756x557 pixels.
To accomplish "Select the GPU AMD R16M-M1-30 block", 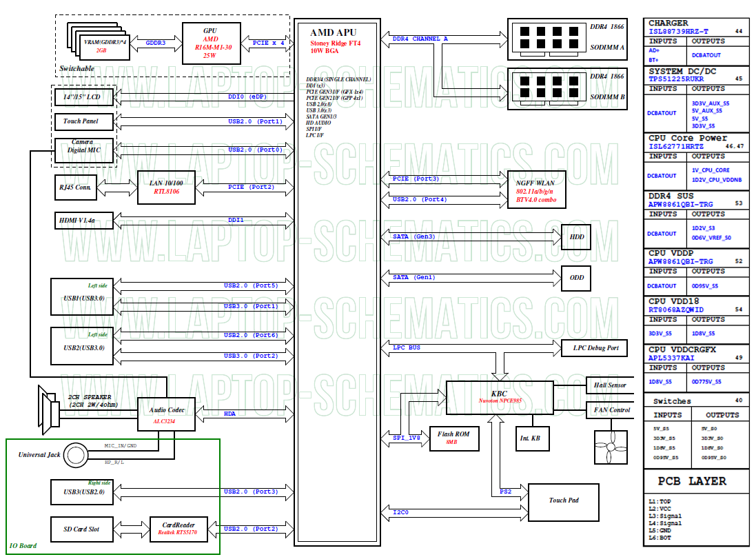I will point(211,43).
